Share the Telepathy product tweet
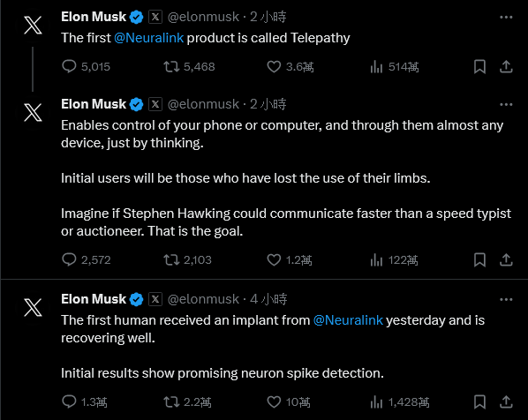Viewport: 528px width, 420px height. tap(506, 66)
